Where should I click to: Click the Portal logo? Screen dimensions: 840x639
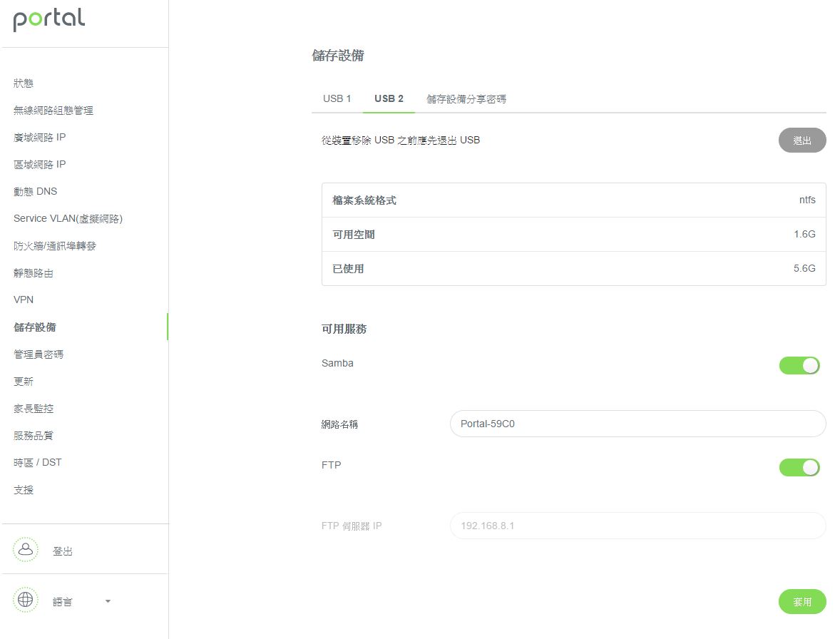48,19
